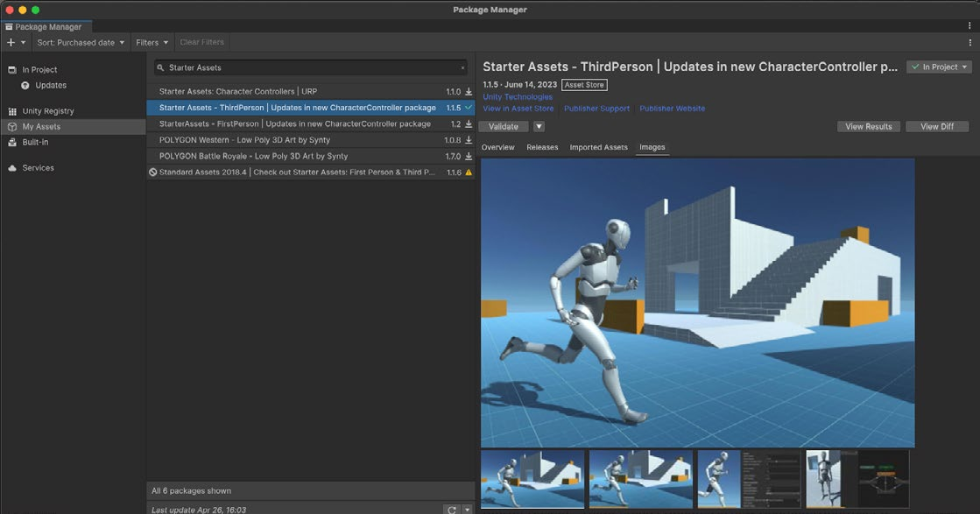Select Starter Assets: Character Controllers | URP row

(x=311, y=91)
